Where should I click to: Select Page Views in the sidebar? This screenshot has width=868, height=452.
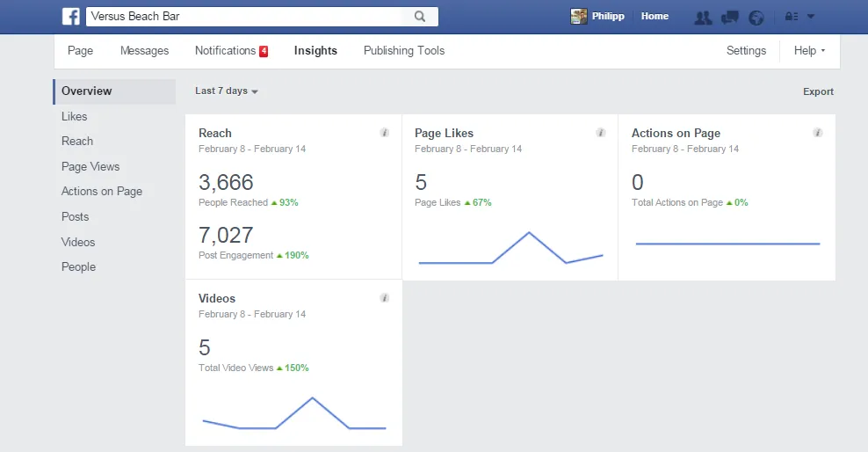[x=90, y=167]
